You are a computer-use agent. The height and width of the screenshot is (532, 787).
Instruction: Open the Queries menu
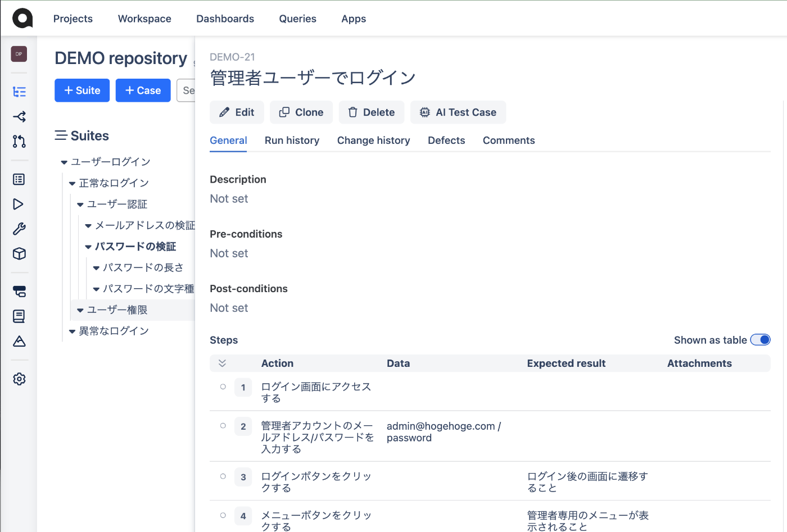tap(298, 19)
